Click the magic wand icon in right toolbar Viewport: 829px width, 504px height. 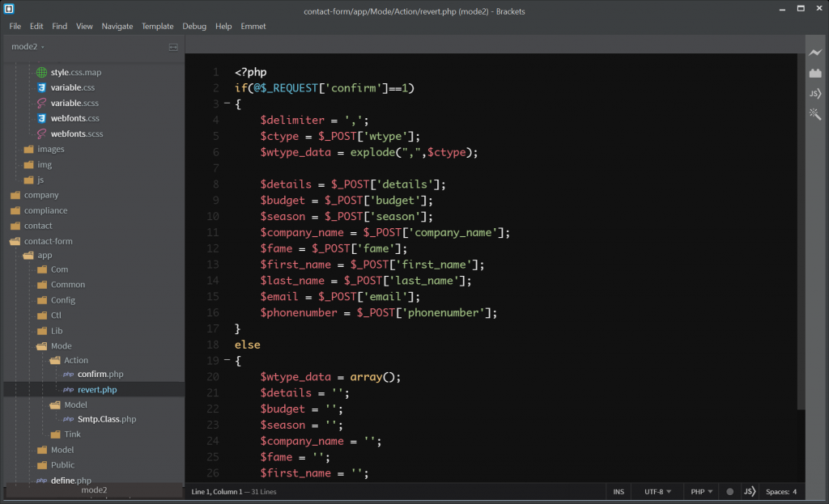815,114
